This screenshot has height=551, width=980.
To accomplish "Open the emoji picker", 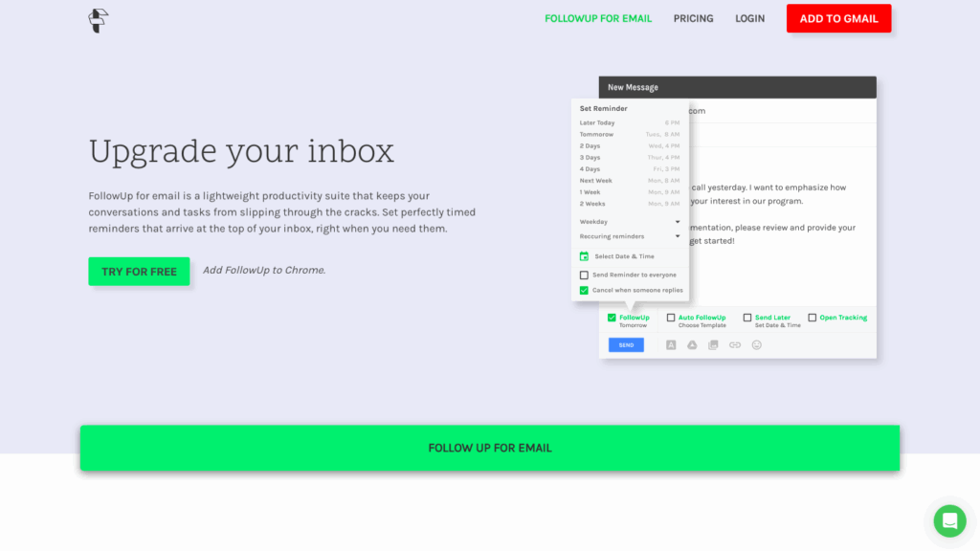I will coord(755,344).
